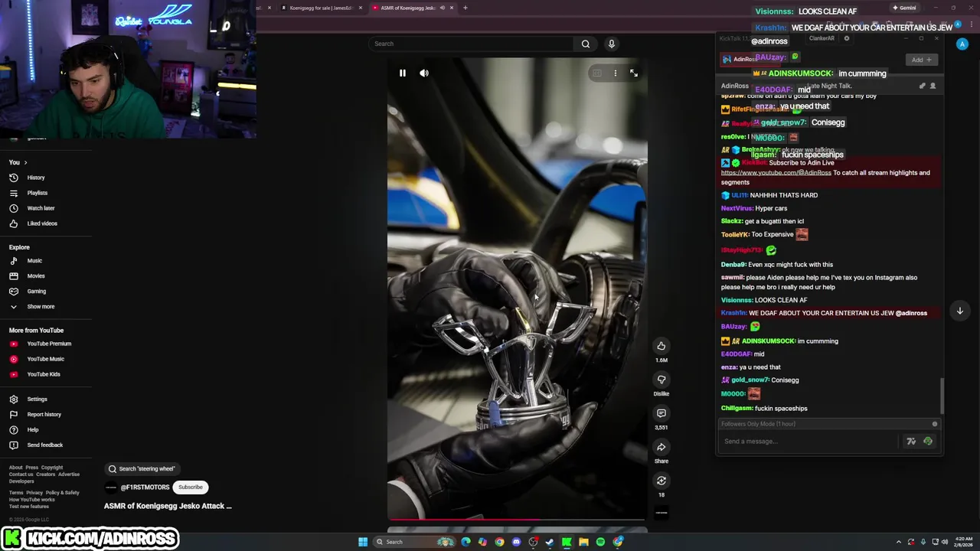
Task: Open Windows Start menu
Action: [363, 542]
